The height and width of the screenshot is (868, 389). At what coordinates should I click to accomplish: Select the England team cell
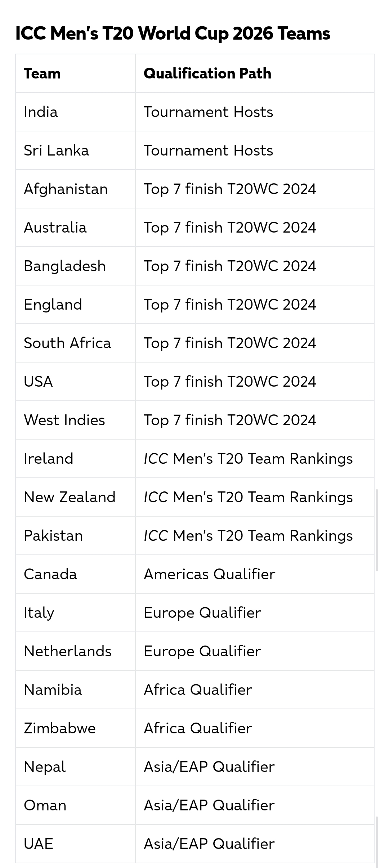tap(53, 305)
